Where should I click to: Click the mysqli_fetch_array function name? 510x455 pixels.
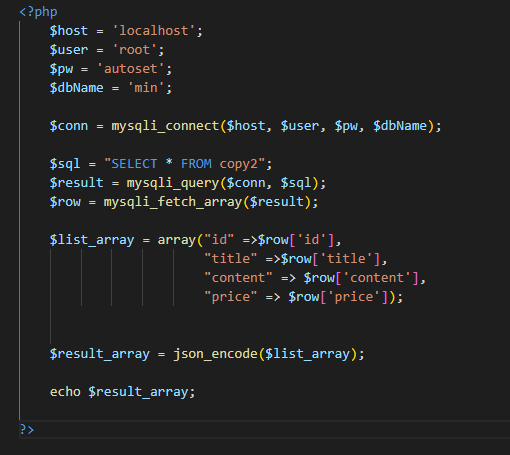click(x=173, y=202)
